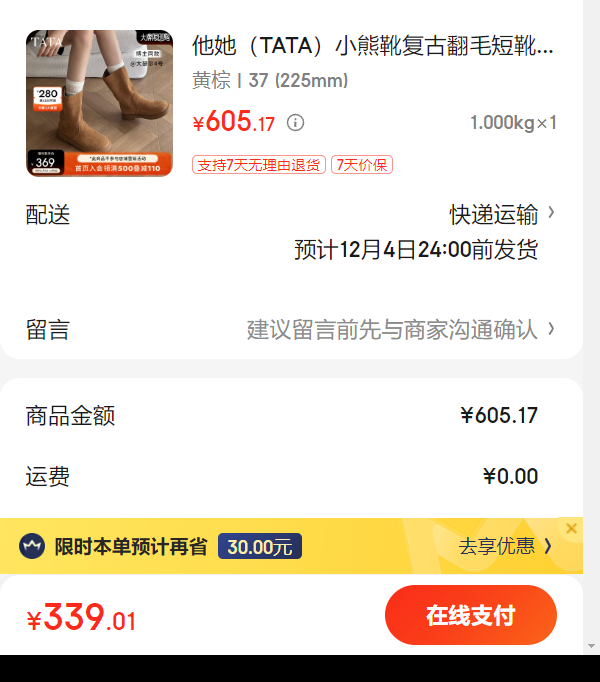Close the yellow savings banner
Image resolution: width=600 pixels, height=682 pixels.
571,528
